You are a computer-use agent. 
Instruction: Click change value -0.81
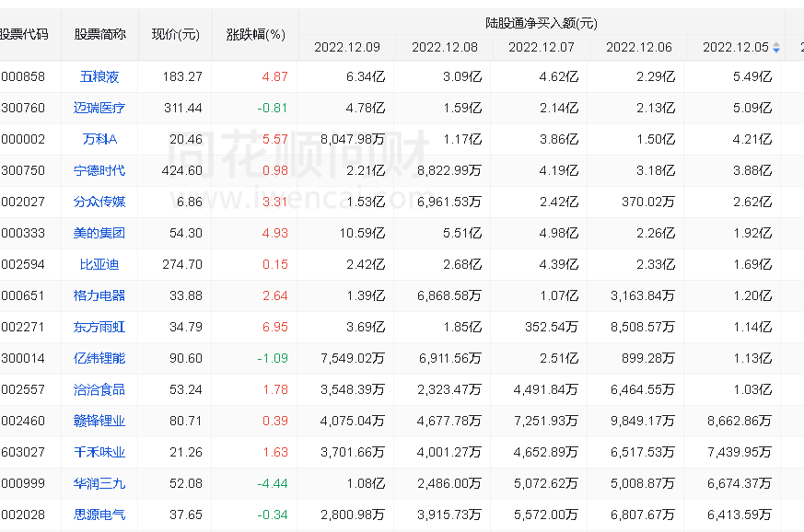(273, 108)
